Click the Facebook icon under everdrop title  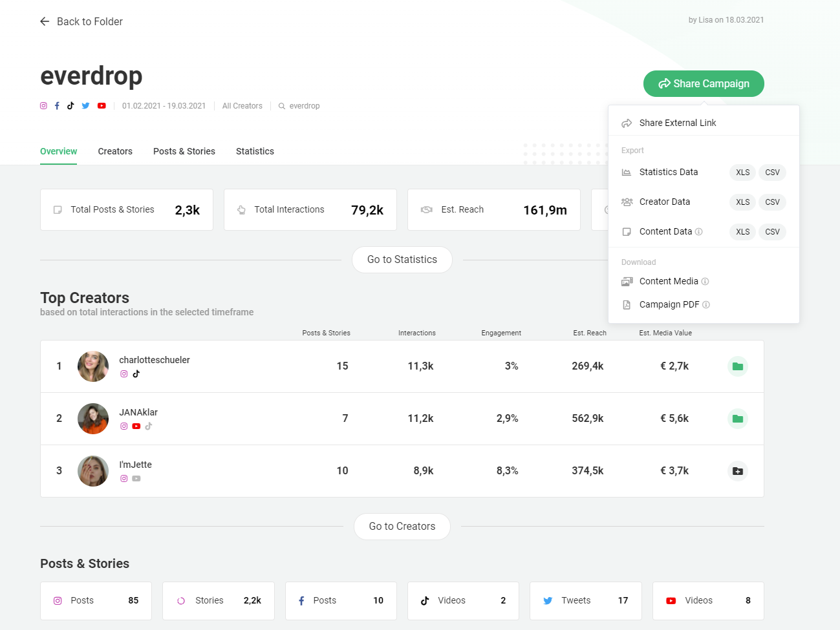coord(57,106)
